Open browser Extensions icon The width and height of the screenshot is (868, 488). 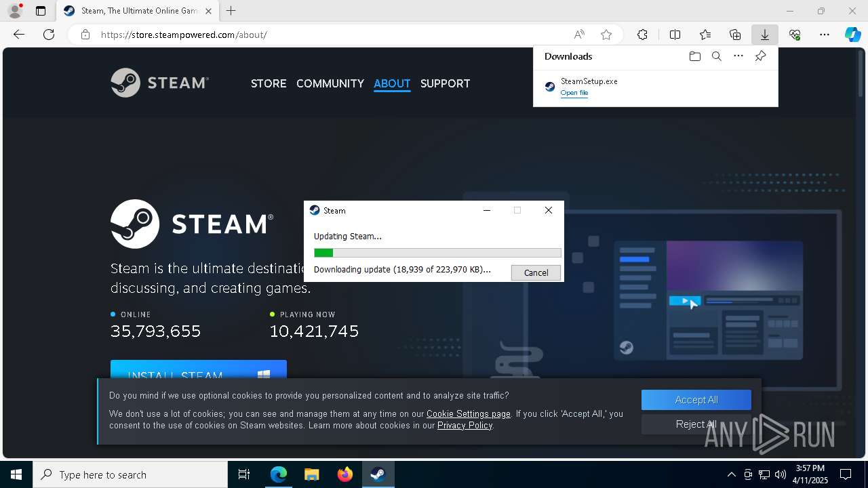pos(642,35)
